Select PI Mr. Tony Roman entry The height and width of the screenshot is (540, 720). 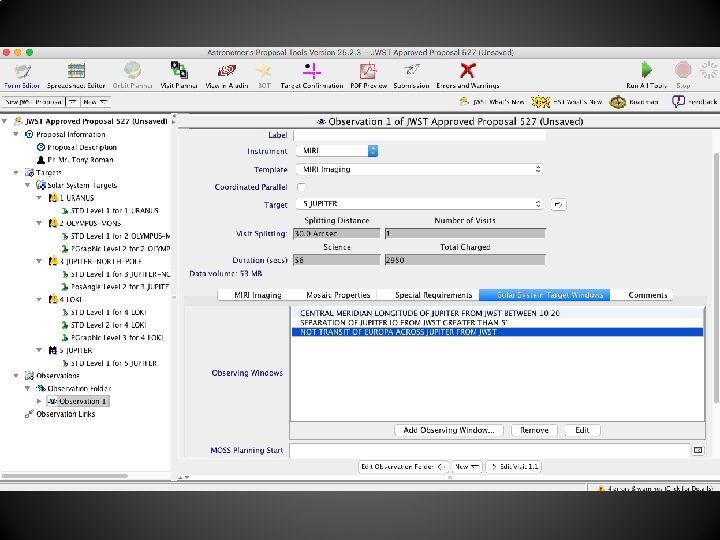pos(75,160)
